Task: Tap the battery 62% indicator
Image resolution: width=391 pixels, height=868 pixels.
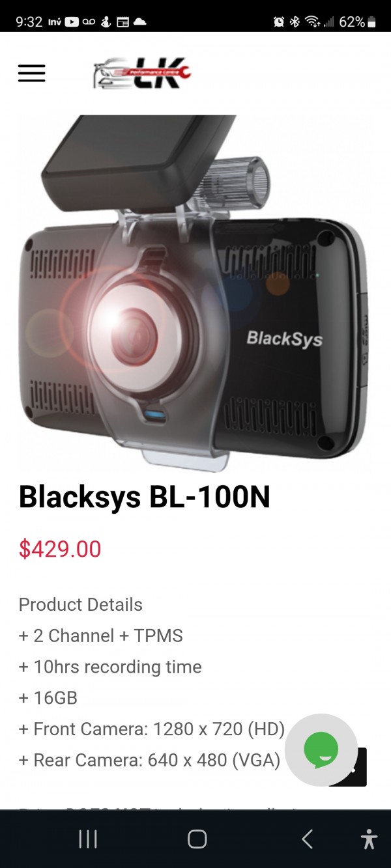Action: (357, 21)
